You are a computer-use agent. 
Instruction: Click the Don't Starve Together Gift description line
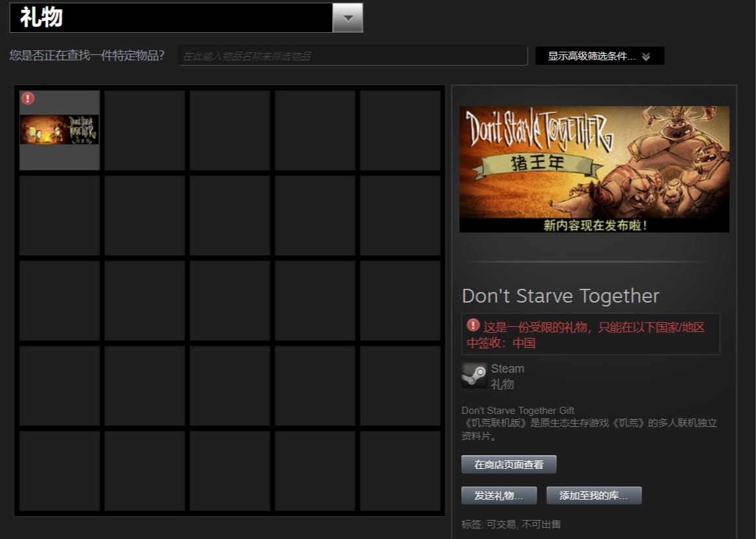pyautogui.click(x=518, y=410)
